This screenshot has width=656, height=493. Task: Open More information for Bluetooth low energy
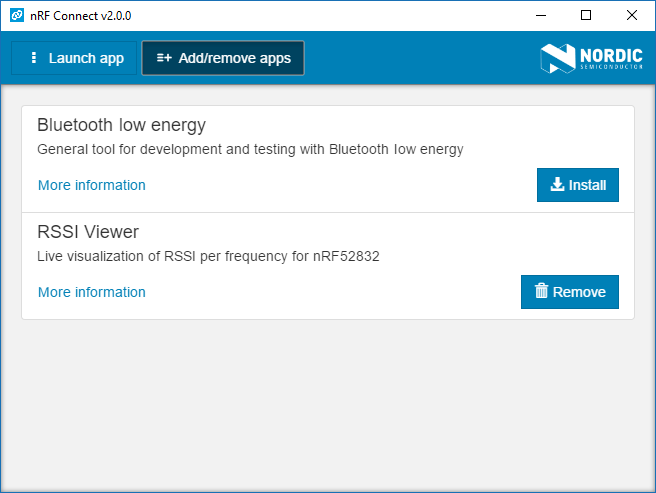pos(92,185)
